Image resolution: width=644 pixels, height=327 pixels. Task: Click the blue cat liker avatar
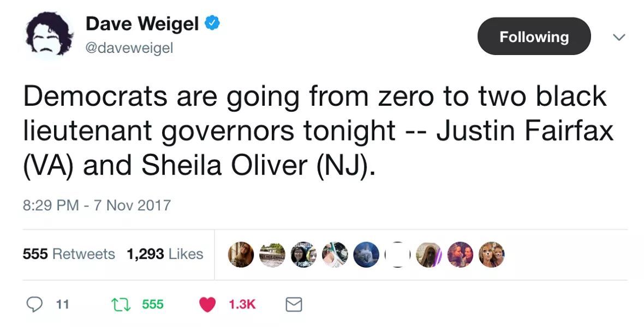tap(366, 255)
